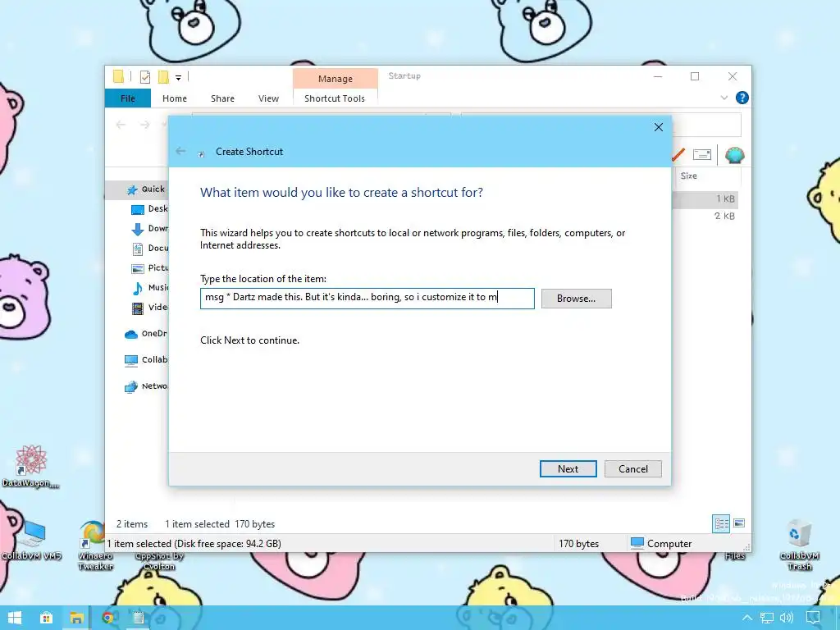840x630 pixels.
Task: Open Music in navigation pane
Action: click(x=150, y=288)
